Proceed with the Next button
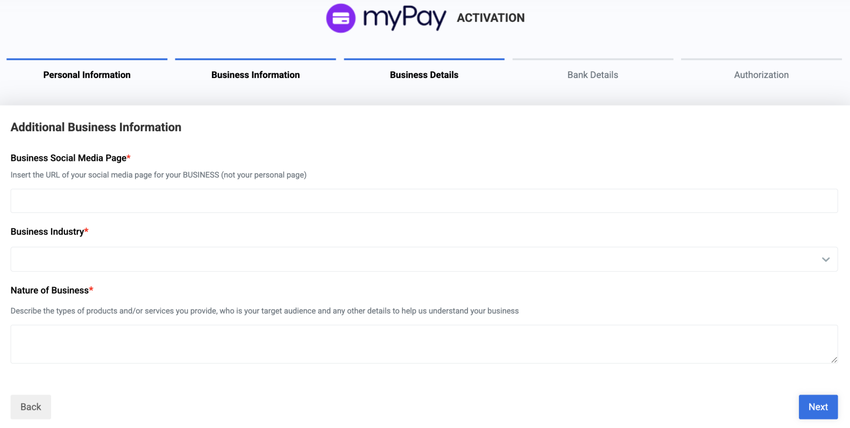Viewport: 850px width, 428px height. tap(817, 407)
